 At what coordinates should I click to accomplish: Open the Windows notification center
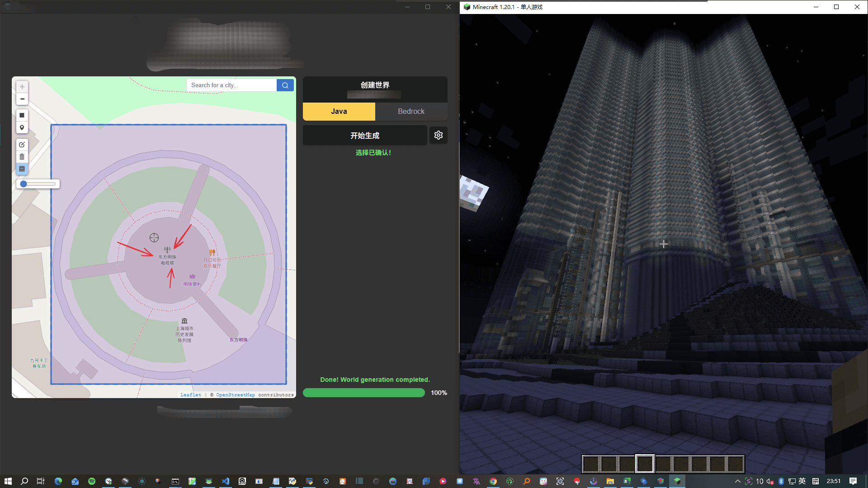point(853,481)
